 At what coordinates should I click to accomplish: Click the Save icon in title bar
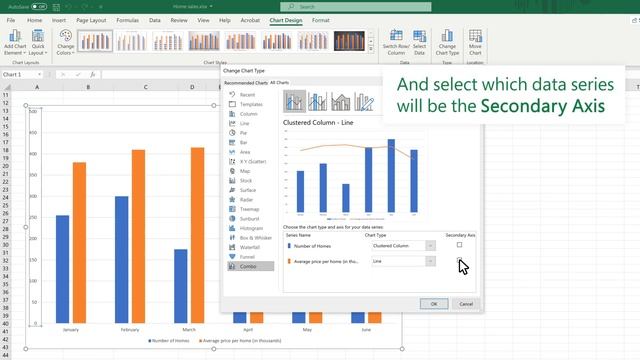pyautogui.click(x=56, y=7)
